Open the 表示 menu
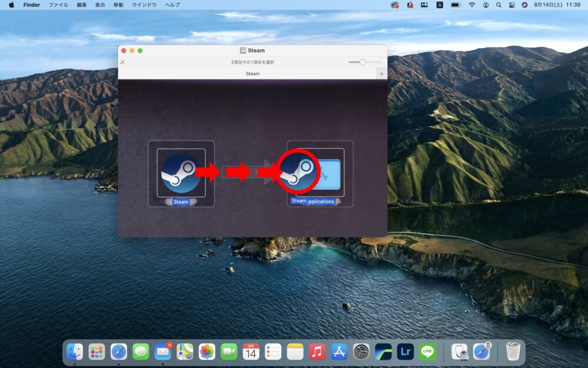This screenshot has height=368, width=588. 100,5
